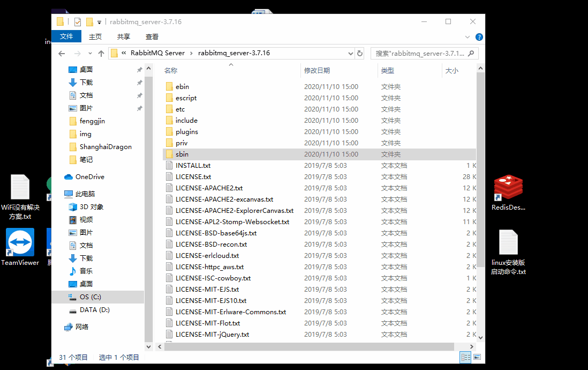Image resolution: width=588 pixels, height=370 pixels.
Task: Select WiFi没有解决方案.txt desktop file
Action: [x=20, y=197]
